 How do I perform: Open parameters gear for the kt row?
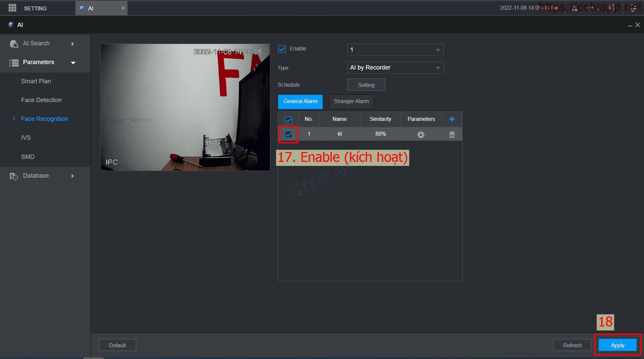421,135
